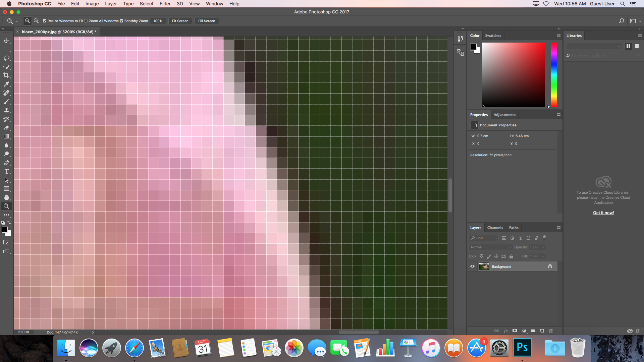Viewport: 644px width, 362px height.
Task: Click the Fit Screen button
Action: [x=180, y=21]
